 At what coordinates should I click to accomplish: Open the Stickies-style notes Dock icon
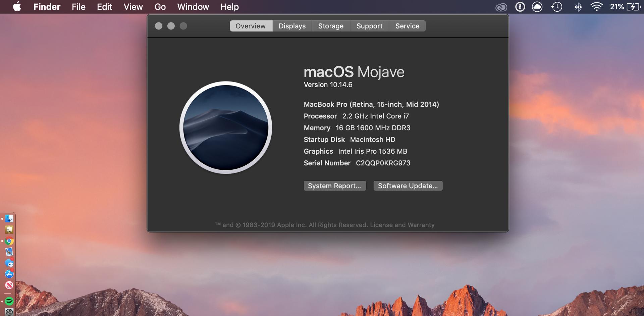click(x=9, y=230)
